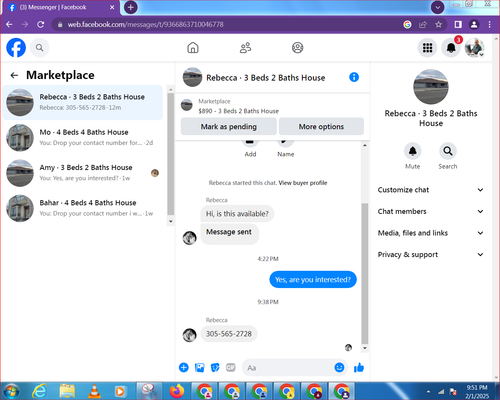Screen dimensions: 500x400
Task: Open View buyer profile link
Action: 303,183
